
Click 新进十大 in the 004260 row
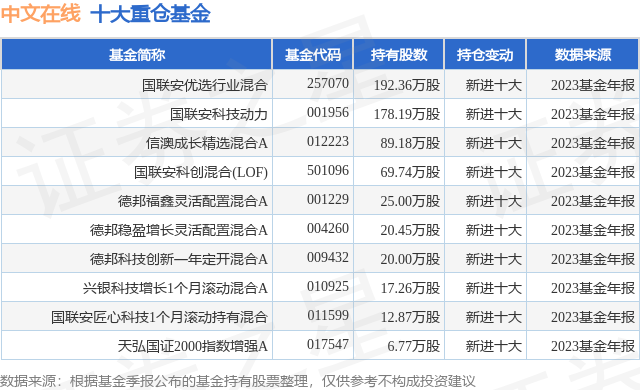pos(494,230)
